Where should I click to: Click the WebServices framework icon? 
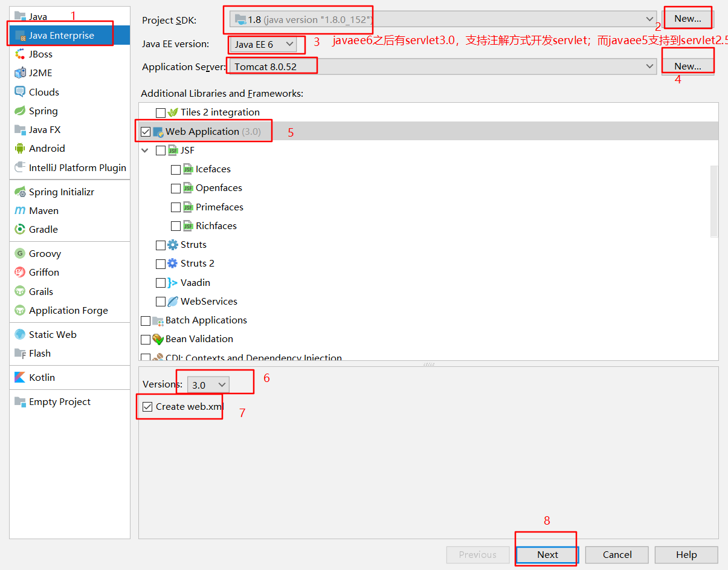[x=173, y=302]
